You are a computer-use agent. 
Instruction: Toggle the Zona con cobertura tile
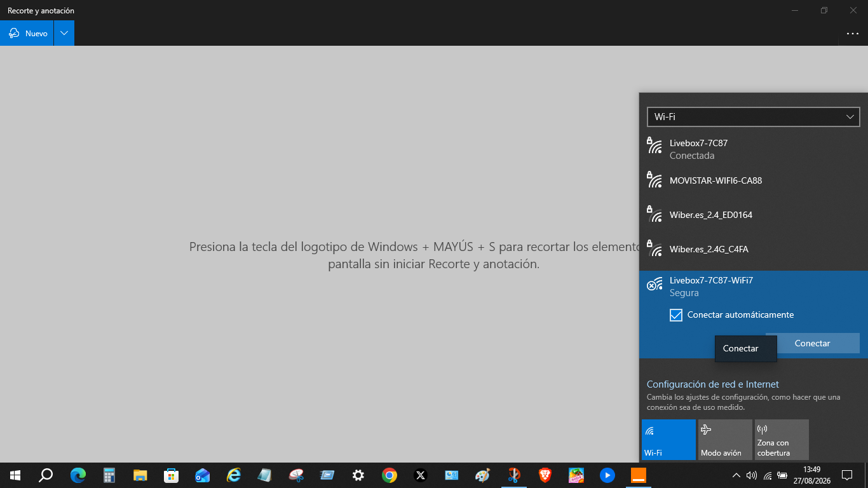782,439
